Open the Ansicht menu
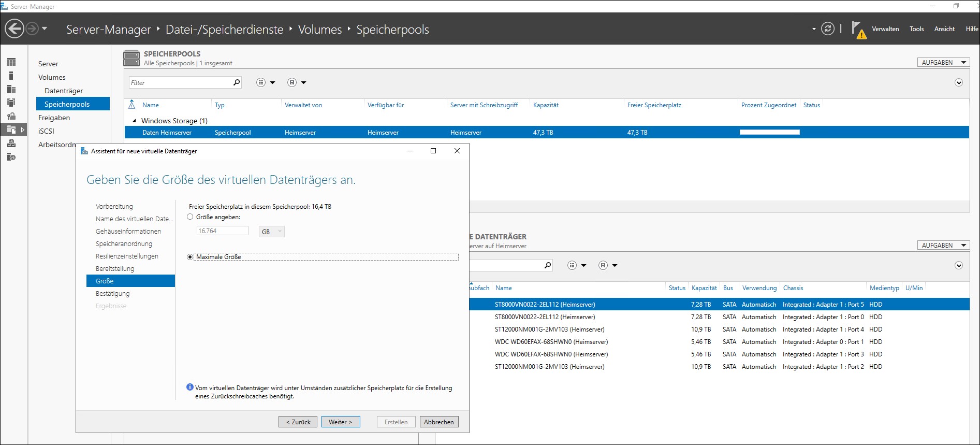Screen dimensions: 980x445 click(944, 29)
